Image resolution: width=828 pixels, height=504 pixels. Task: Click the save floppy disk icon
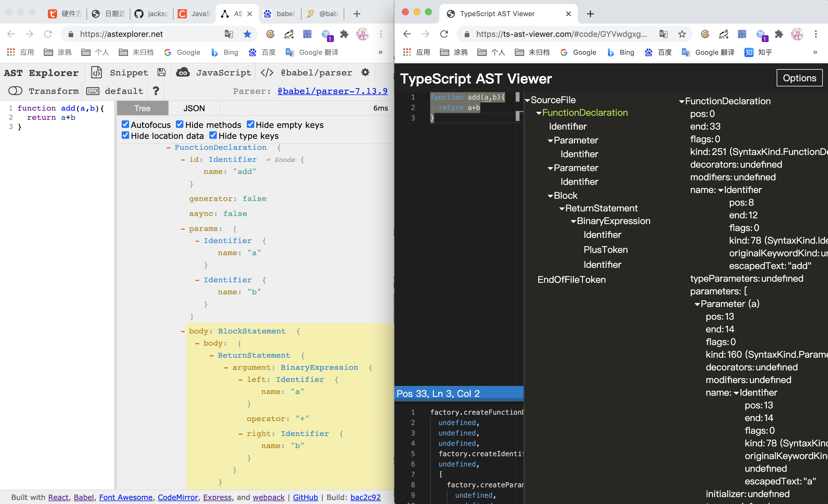[x=161, y=73]
